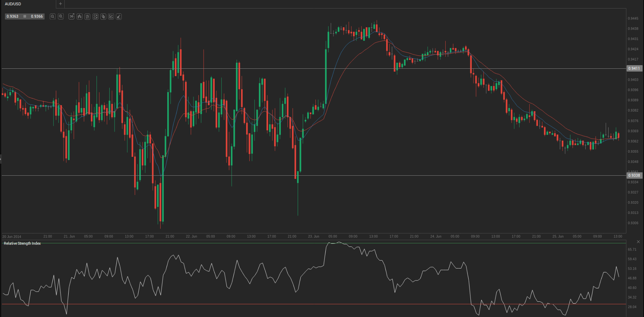Open the chart settings sliders icon
This screenshot has width=644, height=317.
click(87, 17)
